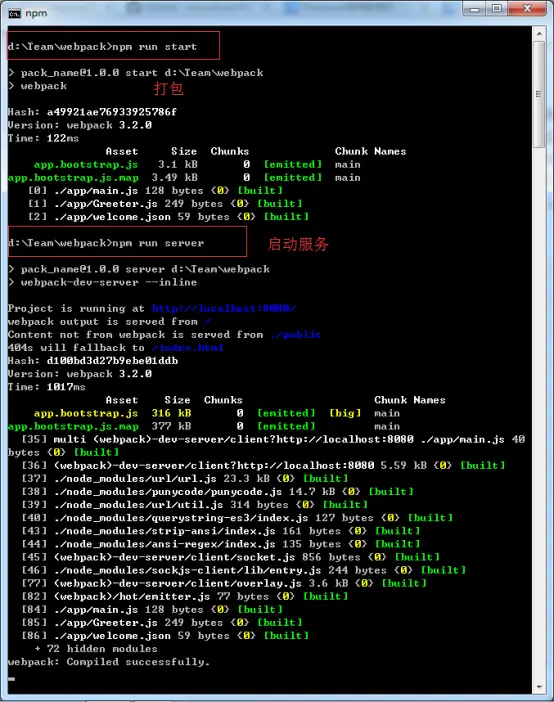Click the ./public path text
The height and width of the screenshot is (702, 554).
(296, 334)
